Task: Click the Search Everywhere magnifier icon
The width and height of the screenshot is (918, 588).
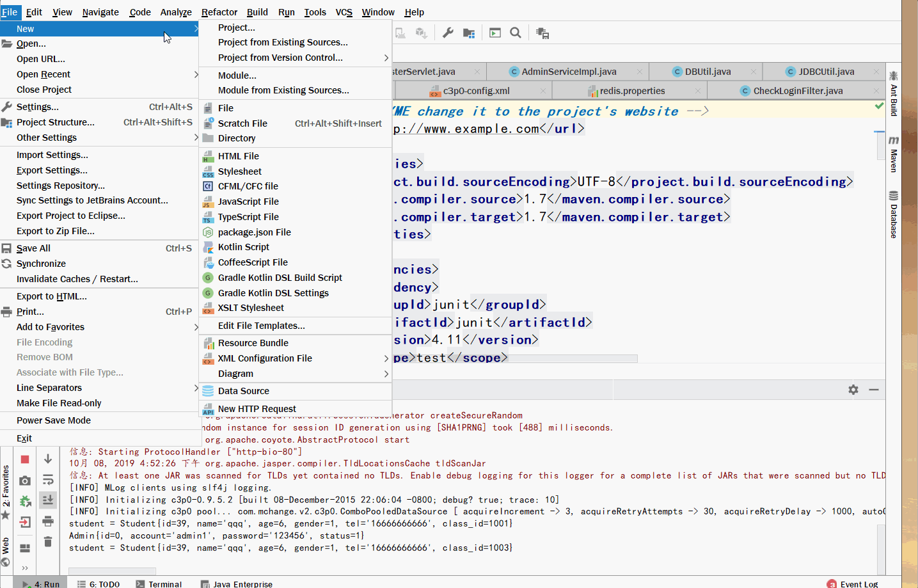Action: coord(516,33)
